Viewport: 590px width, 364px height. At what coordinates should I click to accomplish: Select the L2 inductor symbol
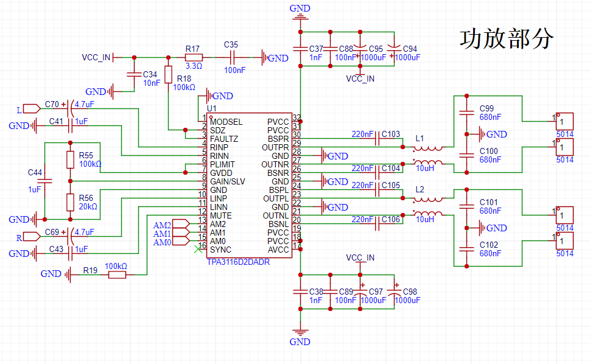(x=429, y=199)
